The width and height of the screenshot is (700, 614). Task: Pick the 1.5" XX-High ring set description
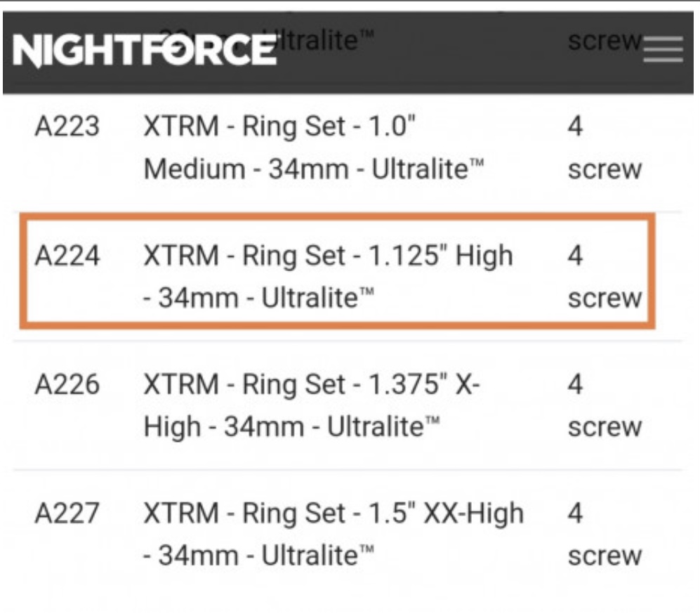334,535
